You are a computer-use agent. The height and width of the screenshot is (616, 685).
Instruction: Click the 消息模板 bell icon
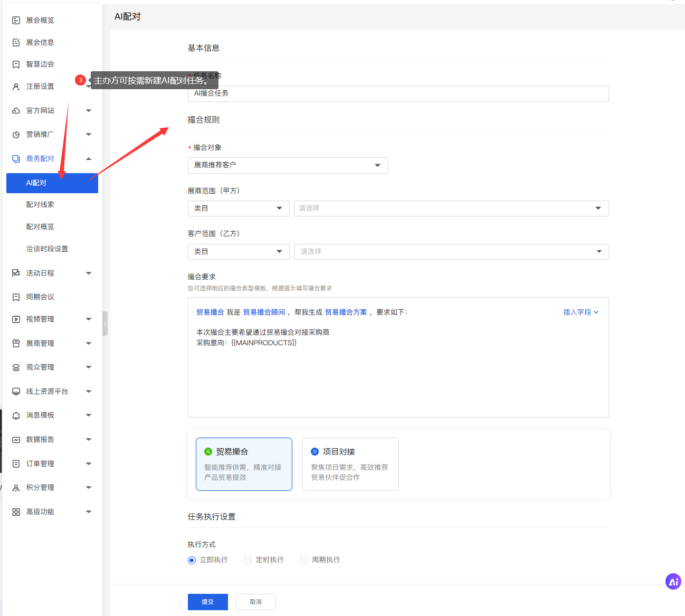(16, 415)
